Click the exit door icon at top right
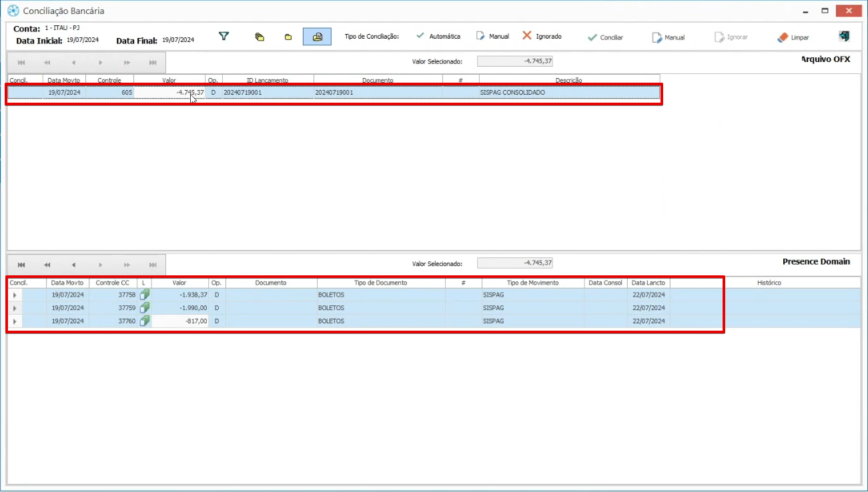 (844, 37)
